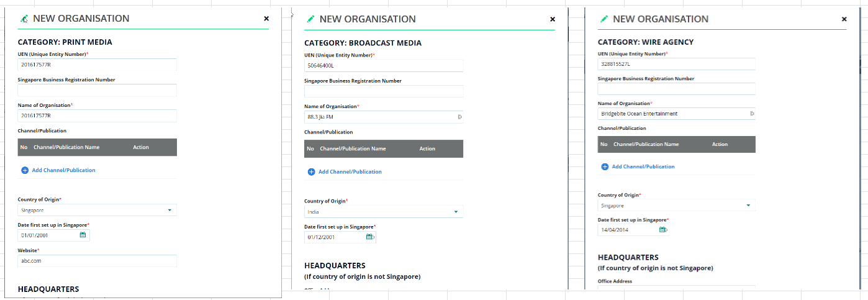The width and height of the screenshot is (868, 300).
Task: Click pencil icon in Wire Agency form header
Action: (x=604, y=19)
